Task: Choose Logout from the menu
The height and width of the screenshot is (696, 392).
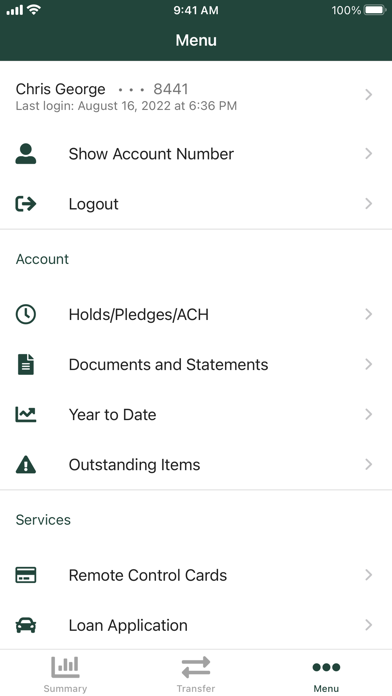Action: [x=196, y=204]
